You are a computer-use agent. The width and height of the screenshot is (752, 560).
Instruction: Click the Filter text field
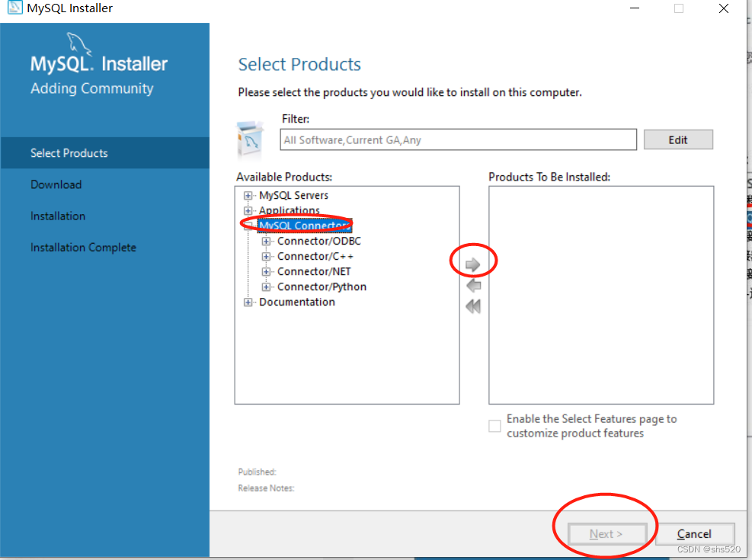(458, 139)
